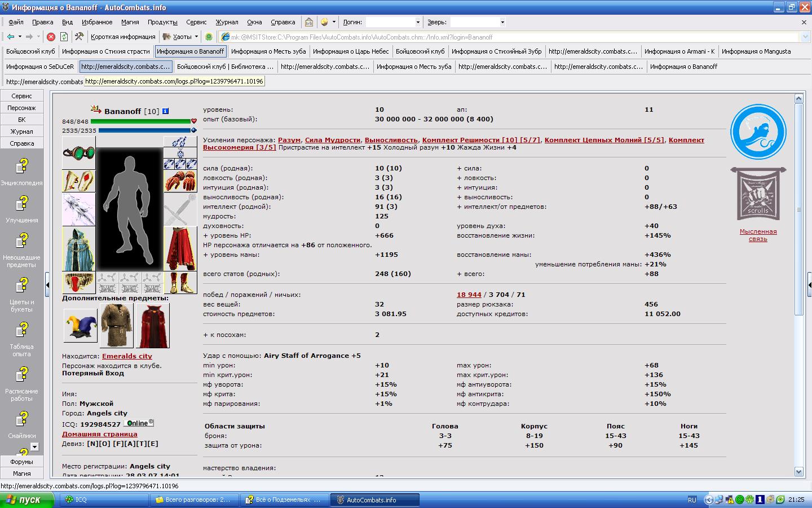Select the earrings slot at top right

pyautogui.click(x=180, y=142)
